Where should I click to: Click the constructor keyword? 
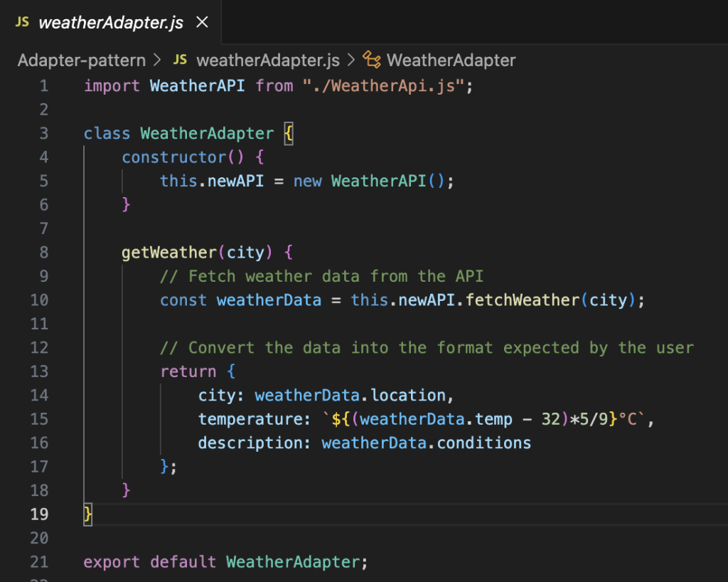(173, 157)
